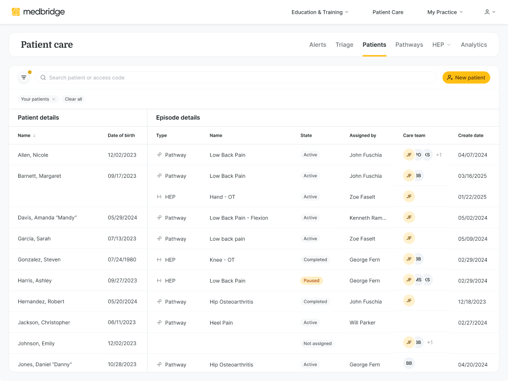The width and height of the screenshot is (508, 381).
Task: Click JF avatar in Allen, Nicole row
Action: click(409, 155)
